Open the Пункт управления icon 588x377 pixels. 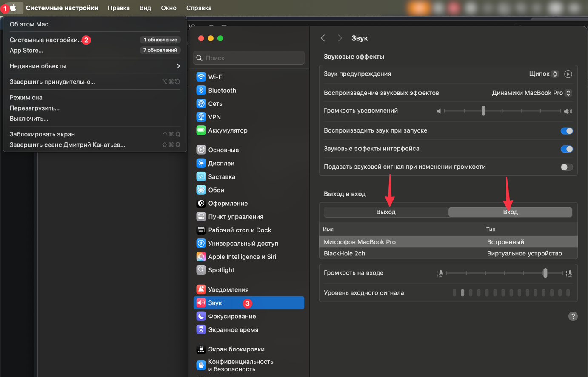point(201,217)
